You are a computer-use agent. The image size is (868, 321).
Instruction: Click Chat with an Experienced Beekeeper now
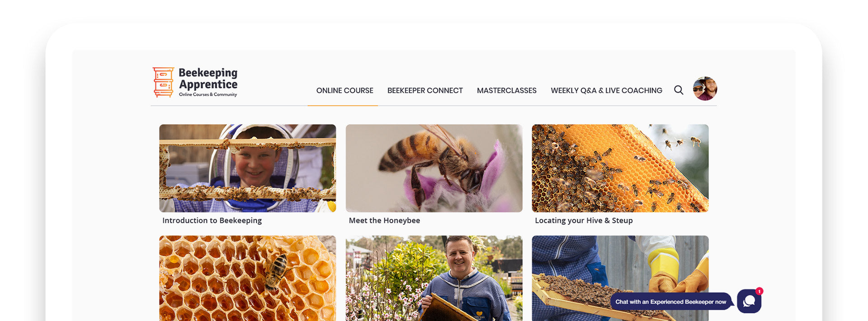click(670, 302)
